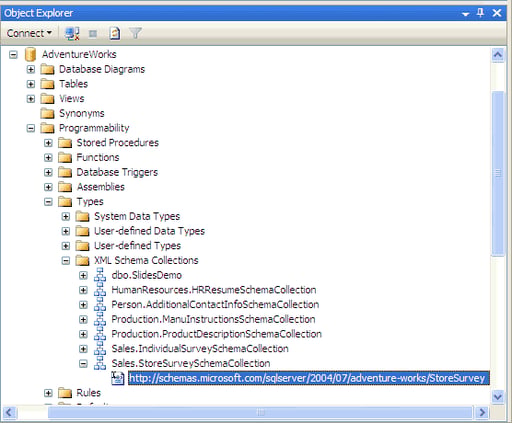Expand the Database Triggers folder
This screenshot has width=512, height=423.
click(x=48, y=172)
